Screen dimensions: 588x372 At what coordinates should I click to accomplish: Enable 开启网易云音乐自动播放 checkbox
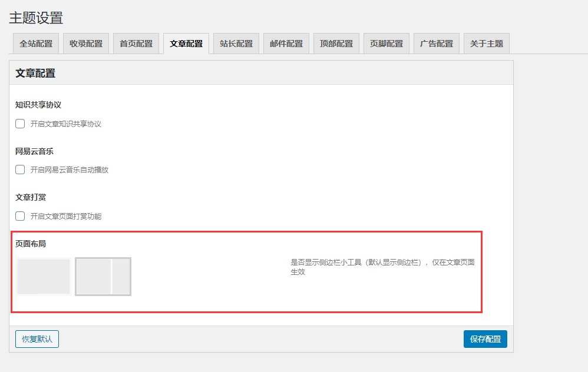(x=19, y=170)
